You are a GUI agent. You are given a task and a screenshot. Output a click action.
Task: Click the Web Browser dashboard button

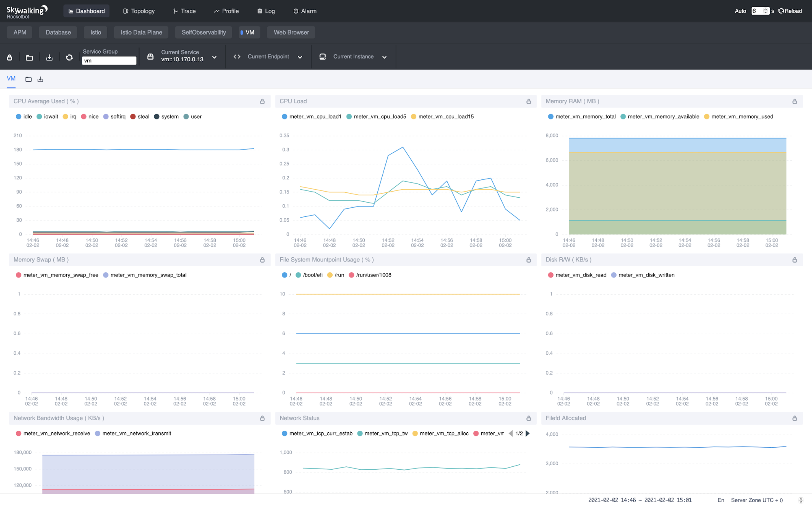pyautogui.click(x=290, y=32)
